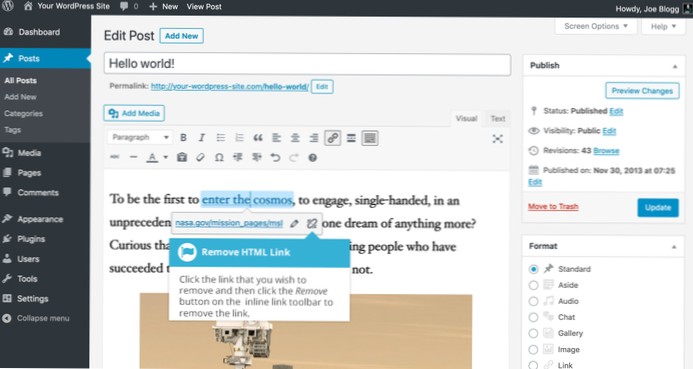
Task: Click Move to Trash link
Action: pyautogui.click(x=553, y=206)
